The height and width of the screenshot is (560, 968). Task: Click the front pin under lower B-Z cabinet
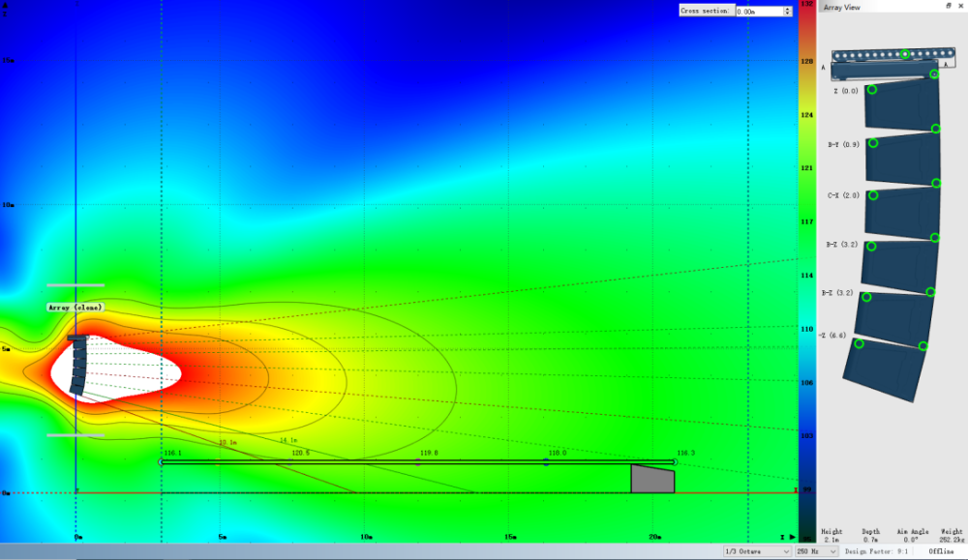[x=923, y=346]
